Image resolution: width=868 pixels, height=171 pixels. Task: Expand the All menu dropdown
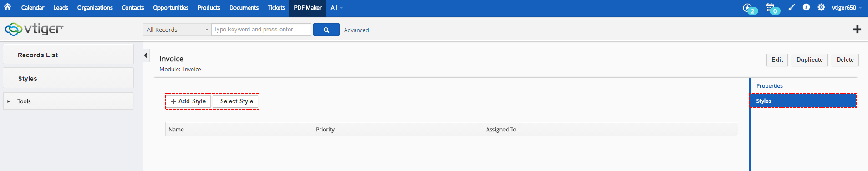click(336, 8)
